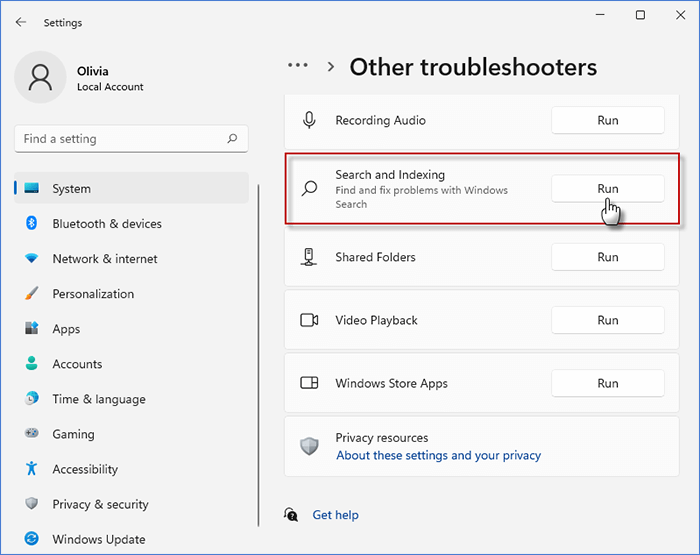The image size is (700, 555).
Task: Open the Accounts section
Action: tap(77, 364)
